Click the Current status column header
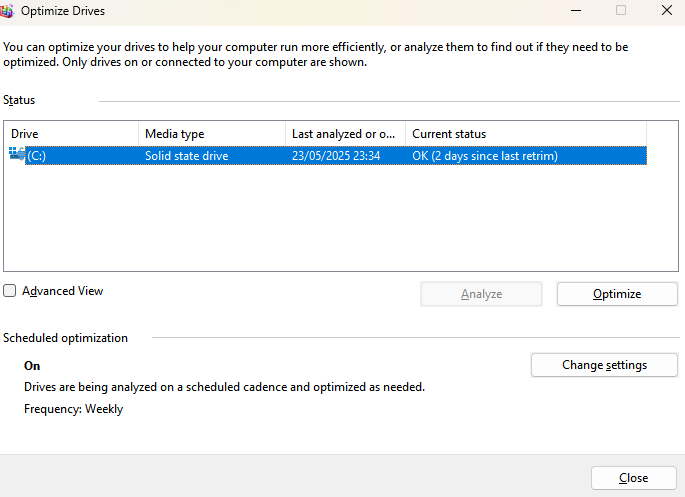 pos(526,134)
